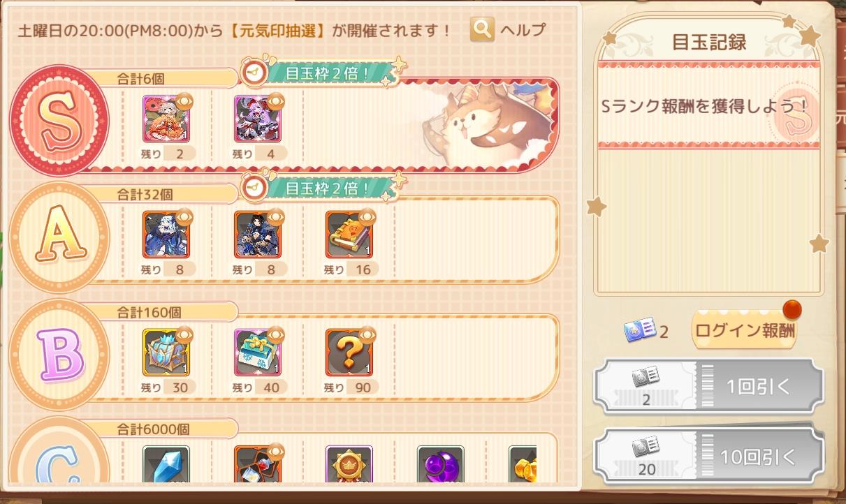Click the B rank crystal treasure chest

(166, 352)
